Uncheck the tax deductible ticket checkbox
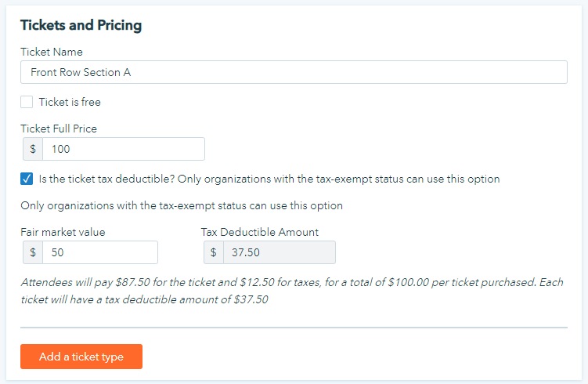Viewport: 588px width, 384px height. point(27,179)
